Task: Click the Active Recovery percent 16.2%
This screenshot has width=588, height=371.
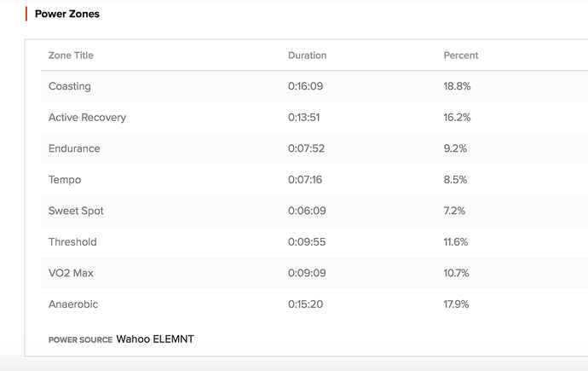Action: (x=458, y=118)
